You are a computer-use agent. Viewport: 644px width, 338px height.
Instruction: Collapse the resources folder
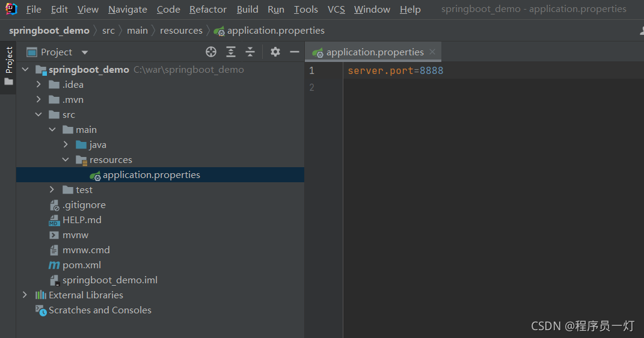coord(66,159)
